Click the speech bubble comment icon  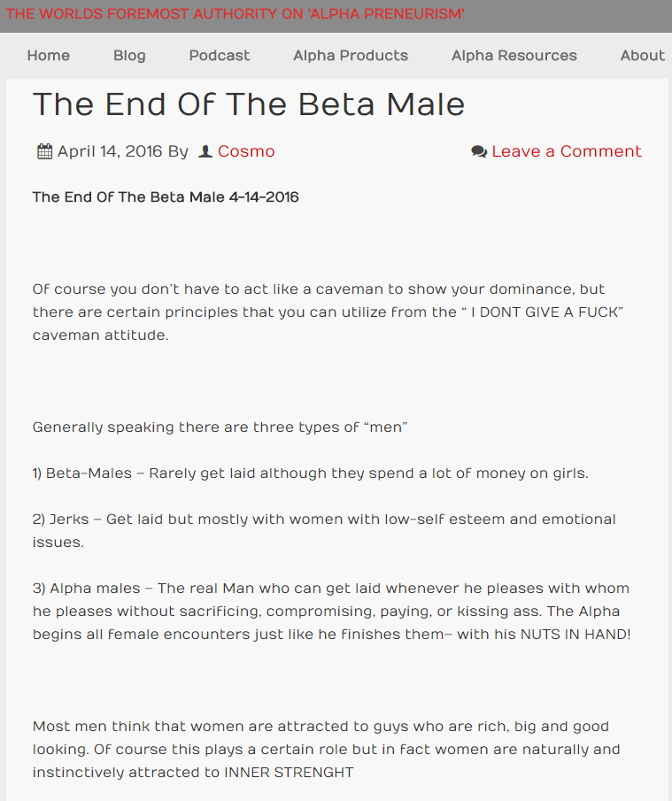coord(479,151)
